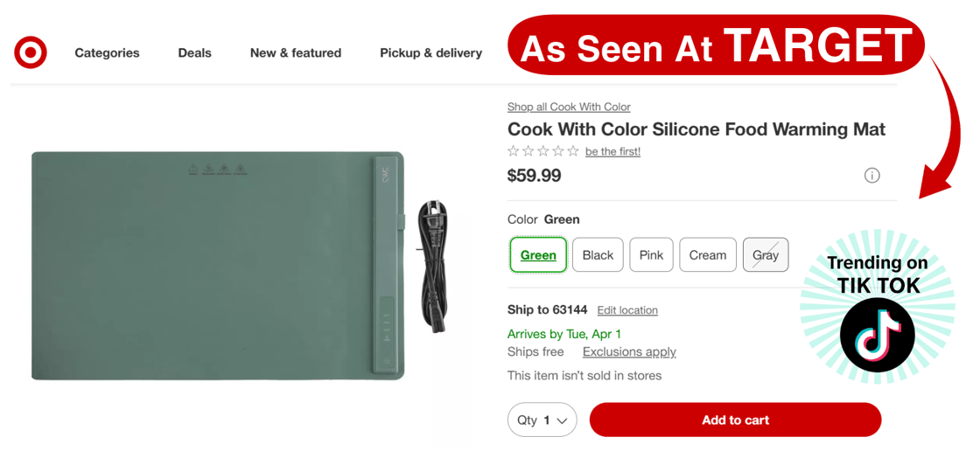Open the Qty quantity dropdown
Image resolution: width=980 pixels, height=458 pixels.
click(542, 420)
